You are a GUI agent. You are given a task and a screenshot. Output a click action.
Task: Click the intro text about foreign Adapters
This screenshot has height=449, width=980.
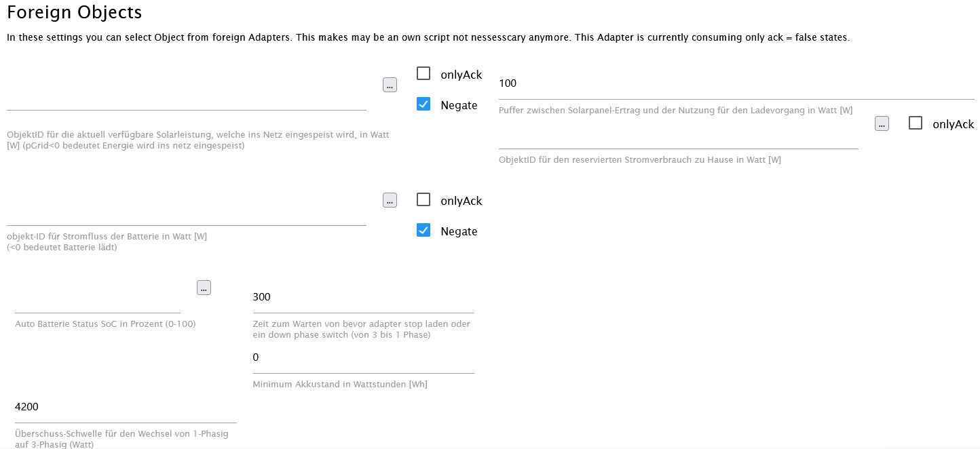(x=428, y=37)
